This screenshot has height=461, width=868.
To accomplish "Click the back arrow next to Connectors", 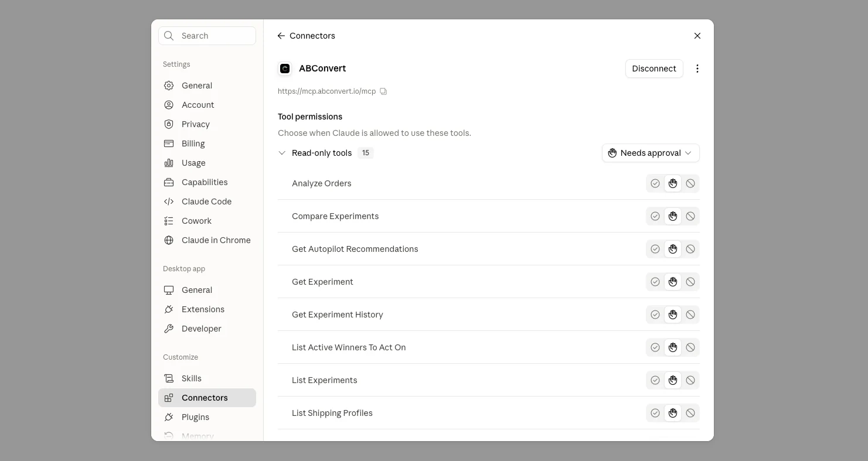I will (281, 36).
